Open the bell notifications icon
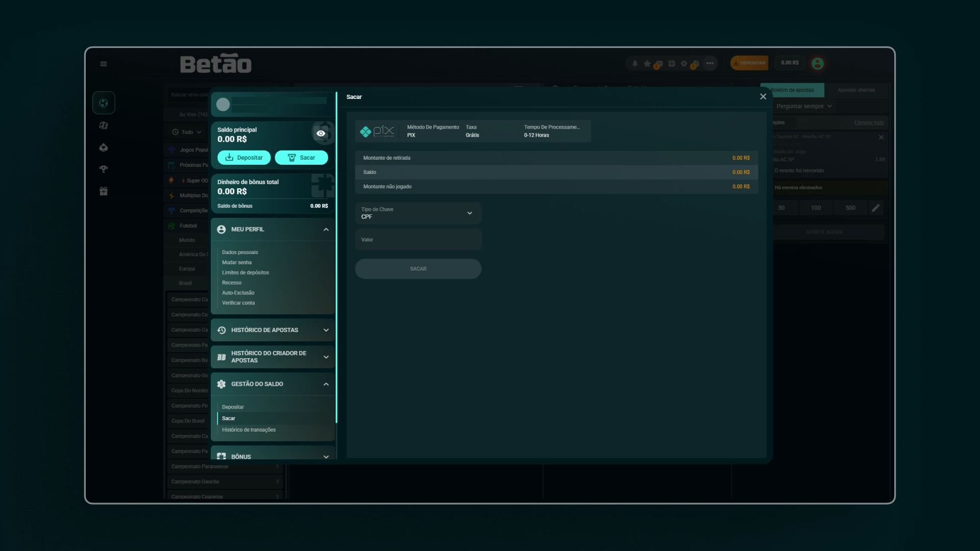This screenshot has width=980, height=551. 635,63
